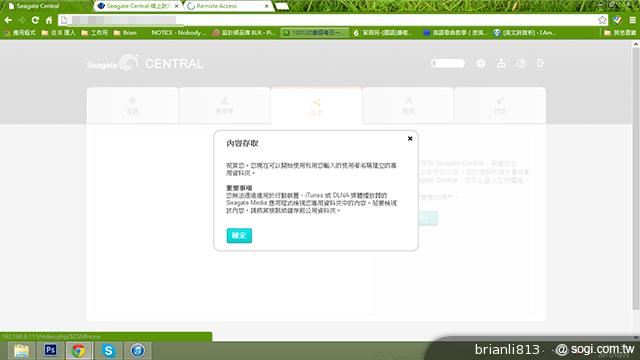The image size is (640, 360).
Task: Open the Brian bookmark folder
Action: click(x=125, y=33)
